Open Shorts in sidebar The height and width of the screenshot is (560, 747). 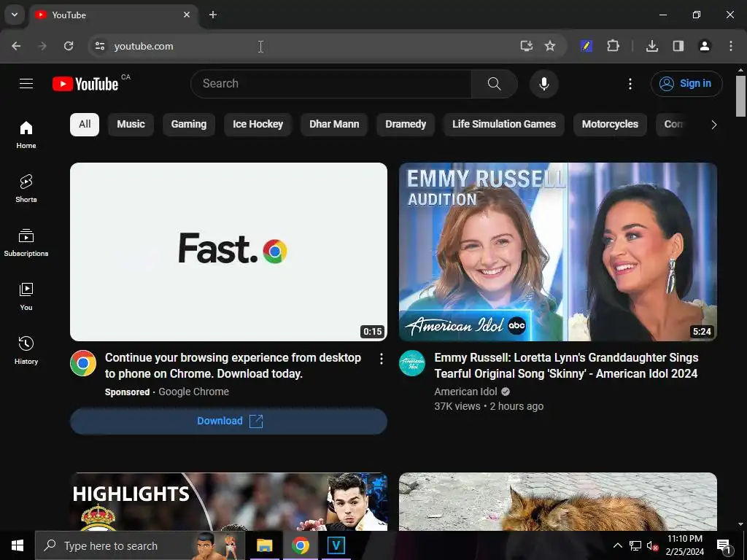click(x=26, y=189)
